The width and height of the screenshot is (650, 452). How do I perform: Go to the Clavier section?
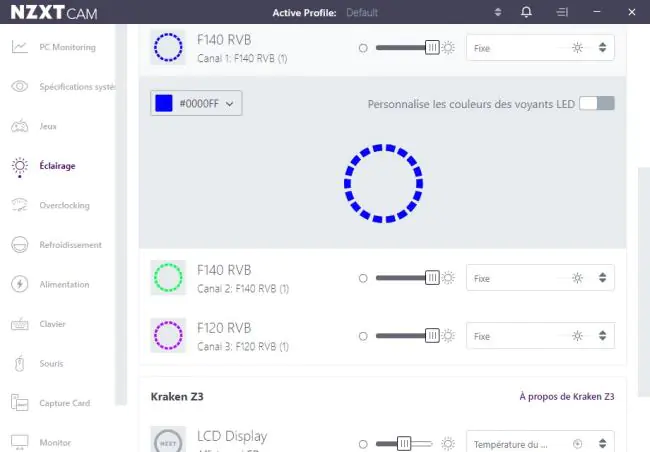tap(52, 324)
